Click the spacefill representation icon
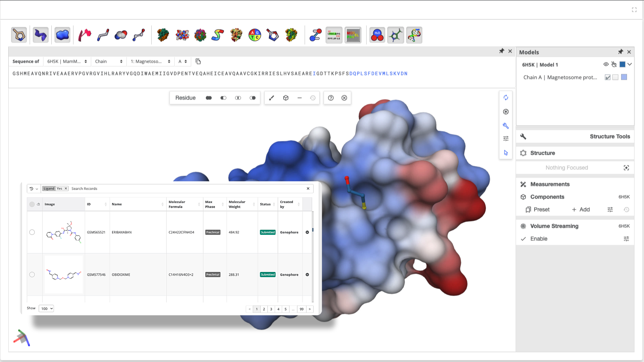This screenshot has width=644, height=362. 121,35
